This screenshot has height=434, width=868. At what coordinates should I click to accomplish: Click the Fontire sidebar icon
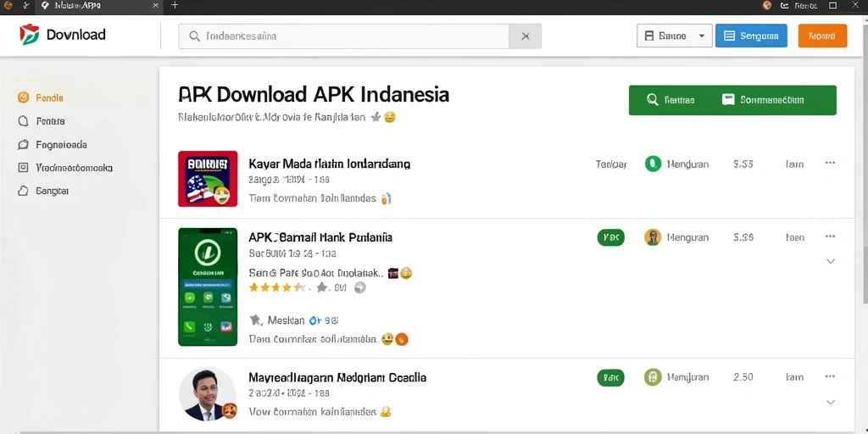point(23,120)
